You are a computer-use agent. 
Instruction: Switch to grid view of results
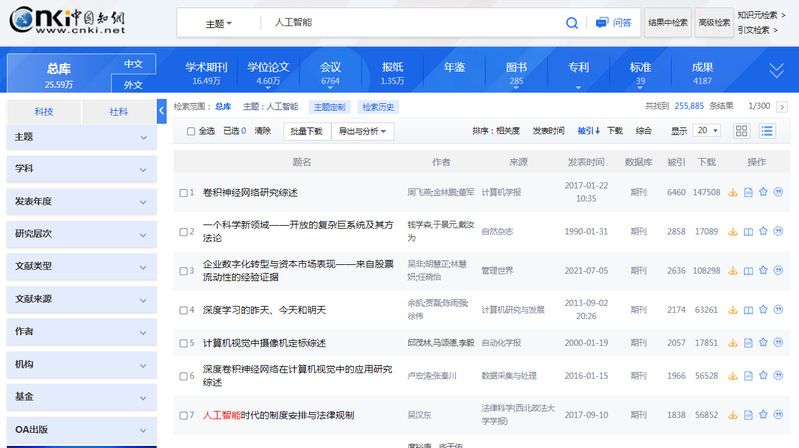742,131
